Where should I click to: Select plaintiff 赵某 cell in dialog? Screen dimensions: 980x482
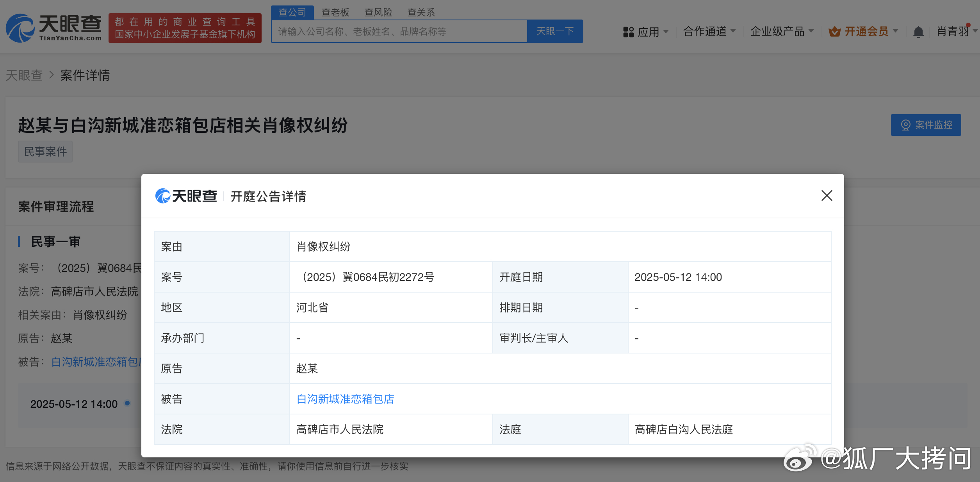[560, 368]
